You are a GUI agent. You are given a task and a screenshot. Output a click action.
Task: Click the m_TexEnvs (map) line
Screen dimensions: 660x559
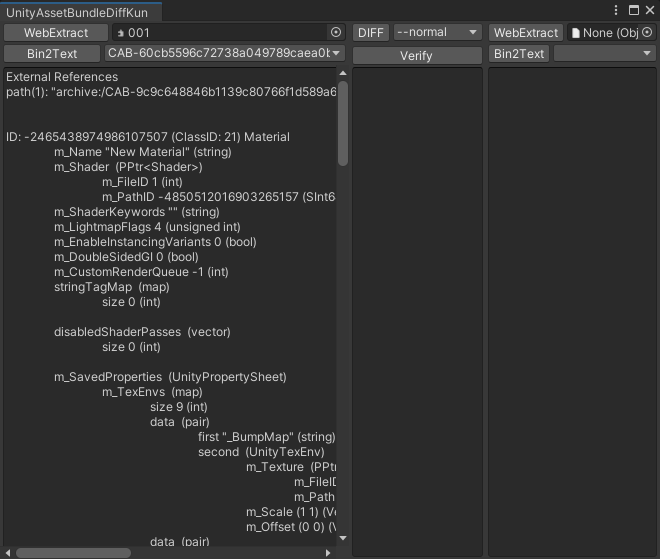click(x=152, y=392)
